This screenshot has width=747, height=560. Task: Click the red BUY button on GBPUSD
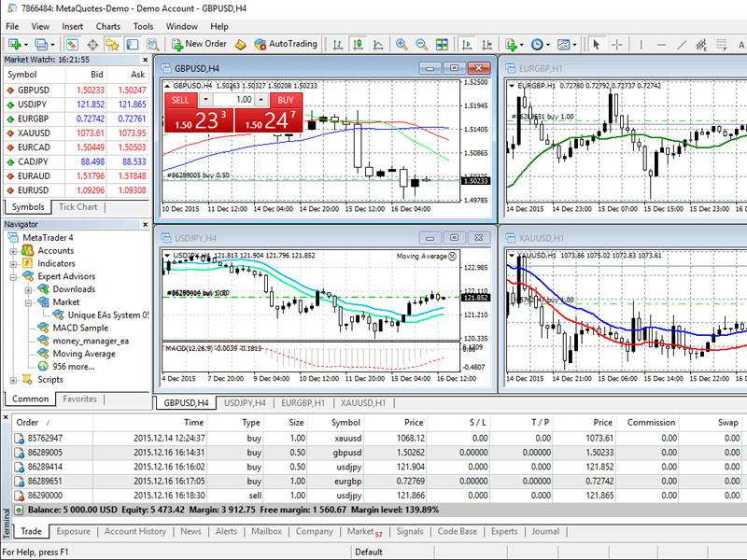point(286,100)
